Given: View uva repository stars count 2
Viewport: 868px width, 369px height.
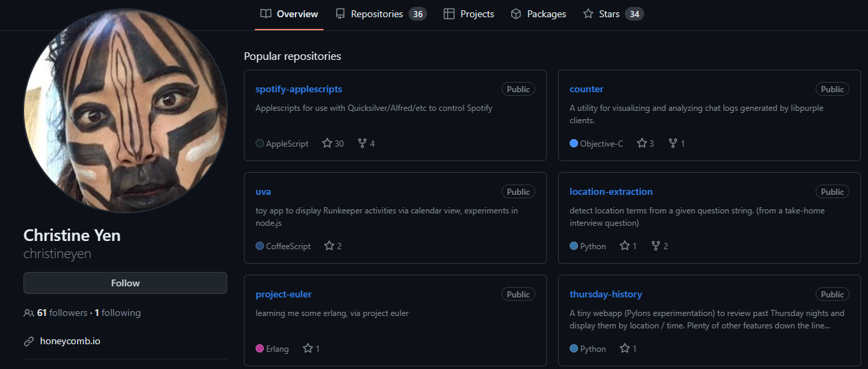Looking at the screenshot, I should (333, 246).
